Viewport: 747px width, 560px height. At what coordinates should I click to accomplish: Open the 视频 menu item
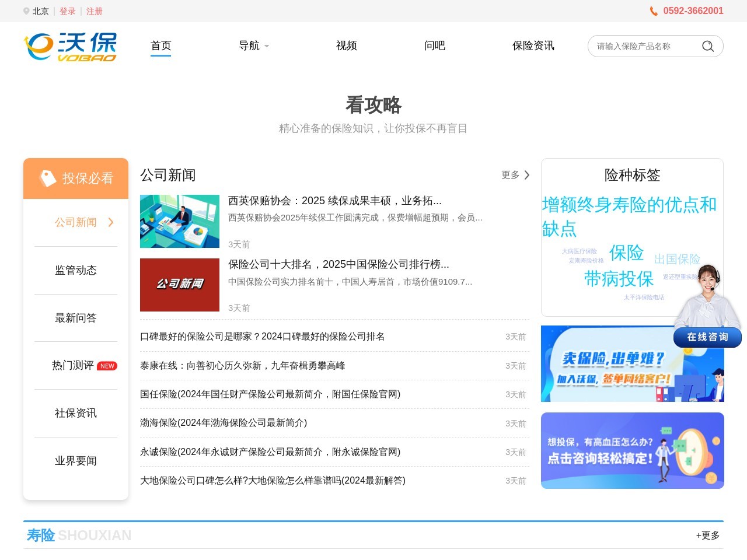point(347,45)
